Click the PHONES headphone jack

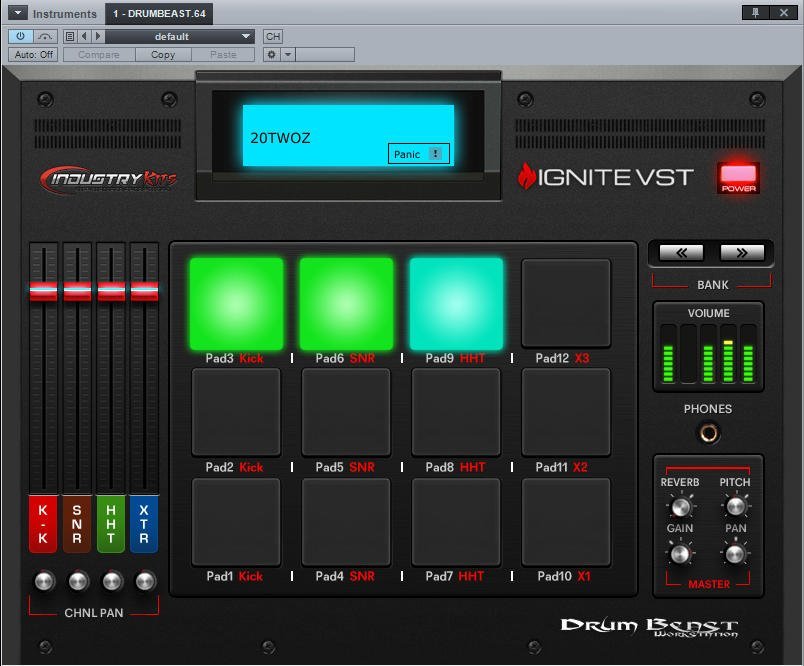click(x=708, y=433)
